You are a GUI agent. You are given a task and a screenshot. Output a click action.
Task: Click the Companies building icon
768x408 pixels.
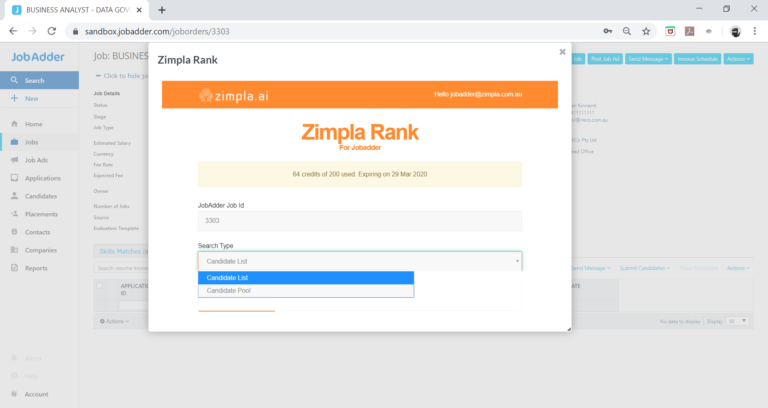(x=14, y=250)
